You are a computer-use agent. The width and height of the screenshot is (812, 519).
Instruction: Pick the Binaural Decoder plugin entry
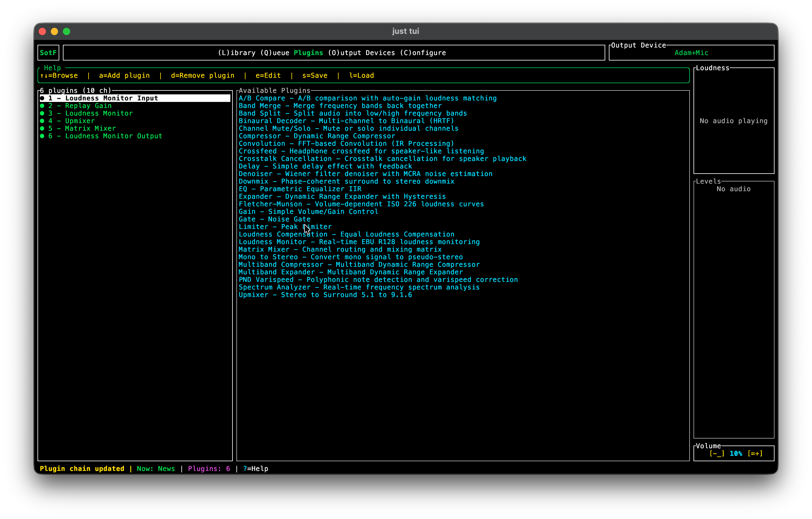[346, 121]
